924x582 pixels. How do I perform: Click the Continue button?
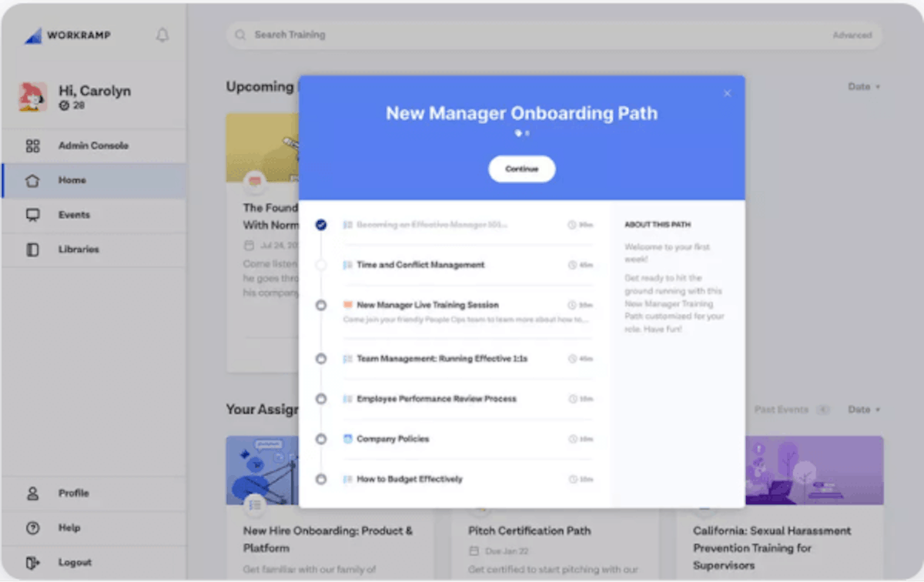coord(521,169)
